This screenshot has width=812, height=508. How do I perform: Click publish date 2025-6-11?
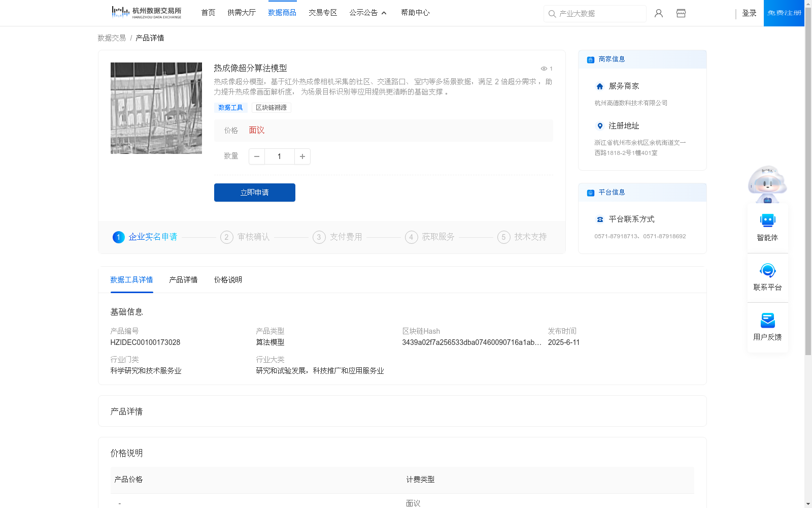tap(564, 342)
